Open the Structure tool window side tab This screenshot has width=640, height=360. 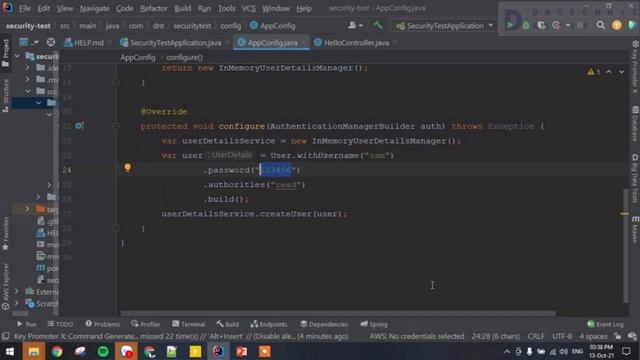tap(6, 96)
